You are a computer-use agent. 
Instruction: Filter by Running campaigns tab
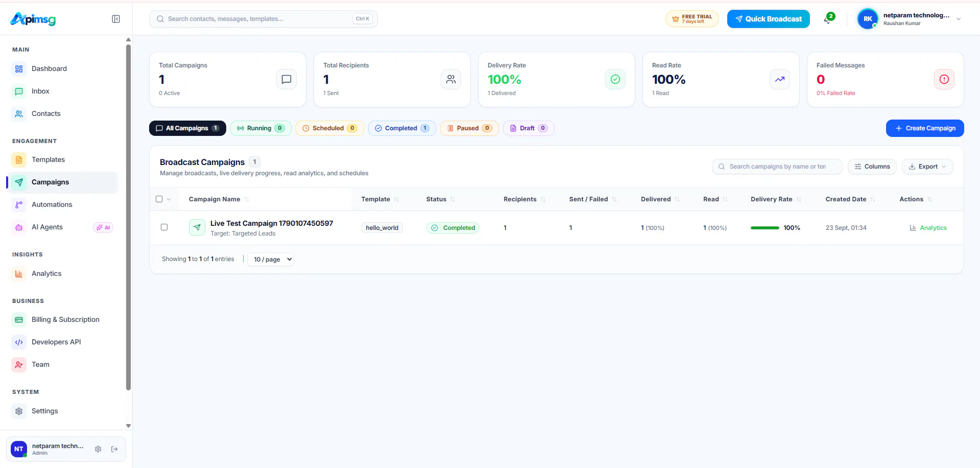[260, 128]
